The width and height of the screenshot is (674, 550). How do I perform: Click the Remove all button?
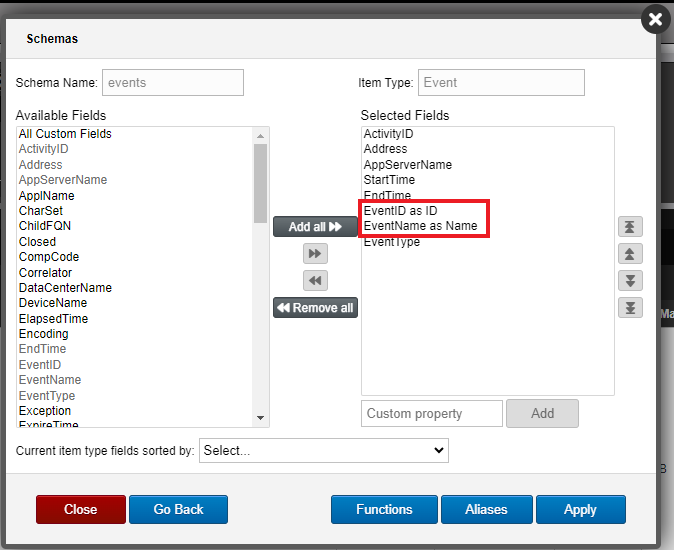(315, 308)
